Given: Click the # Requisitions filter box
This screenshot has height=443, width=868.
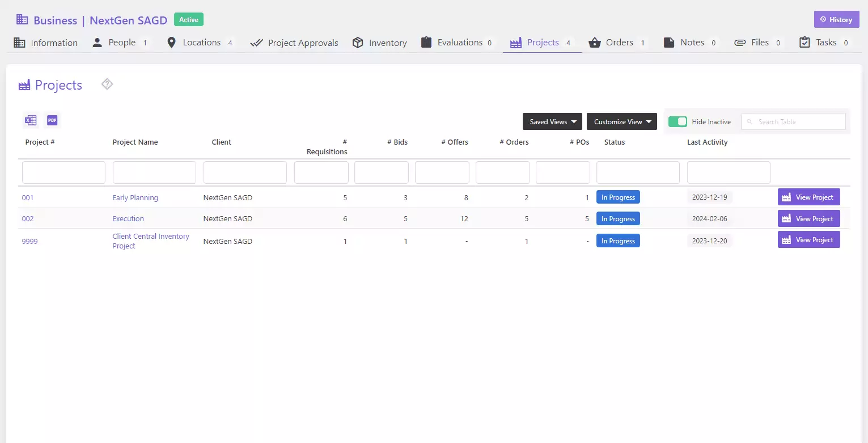Looking at the screenshot, I should [x=321, y=172].
